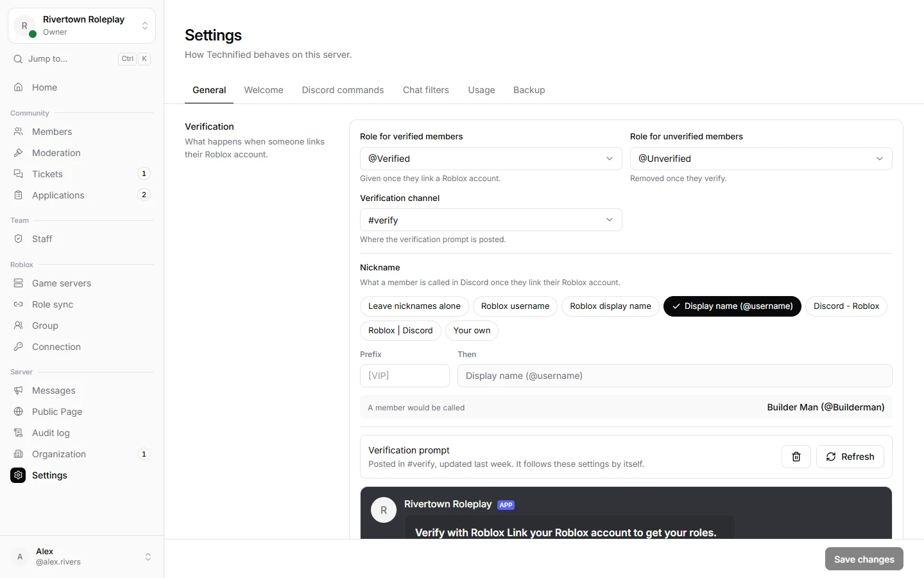Open the Discord commands tab
This screenshot has height=578, width=924.
tap(343, 90)
